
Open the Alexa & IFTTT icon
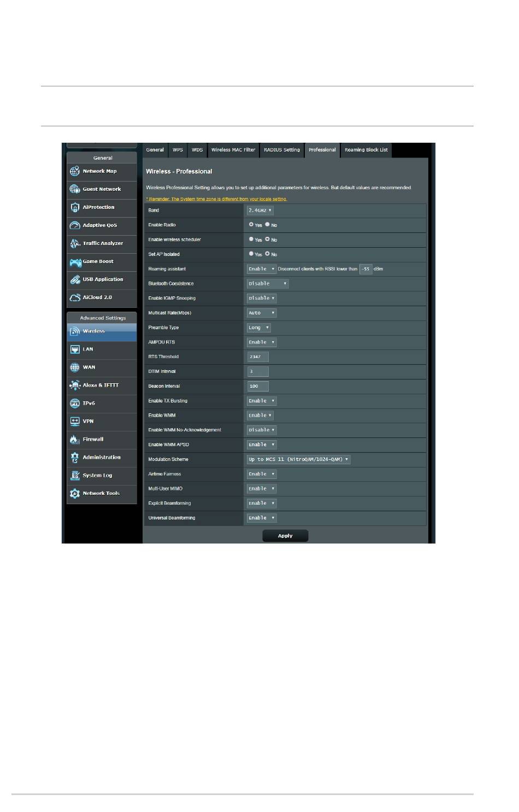click(75, 385)
